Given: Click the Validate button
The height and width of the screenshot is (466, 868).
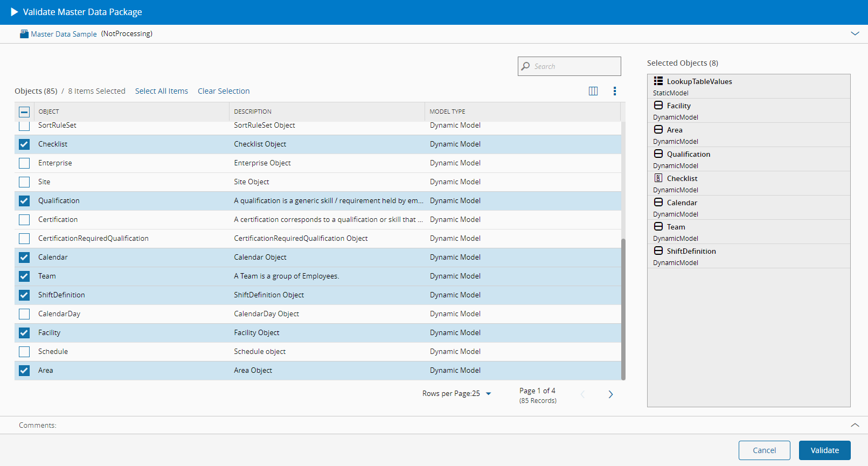Looking at the screenshot, I should [824, 450].
